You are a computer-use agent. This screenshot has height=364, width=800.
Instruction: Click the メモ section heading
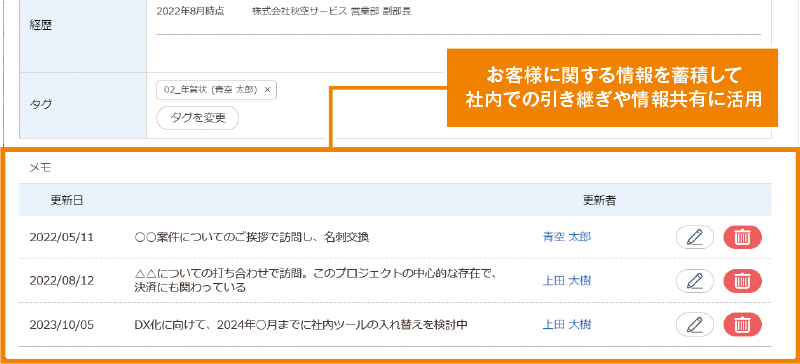pyautogui.click(x=40, y=168)
